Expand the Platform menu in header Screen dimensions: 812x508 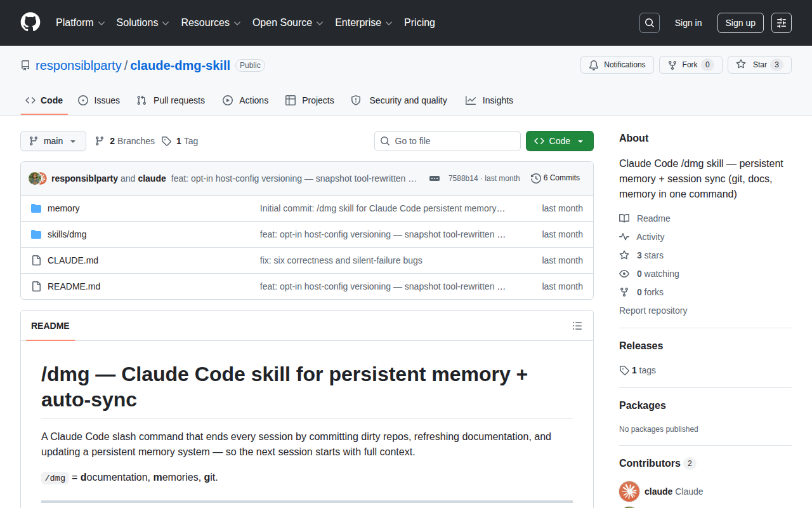pyautogui.click(x=80, y=23)
